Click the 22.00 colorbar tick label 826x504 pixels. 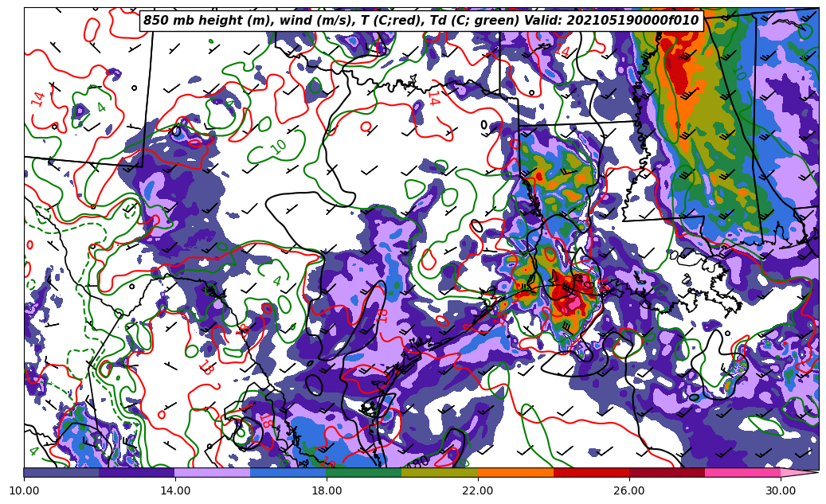click(x=478, y=490)
